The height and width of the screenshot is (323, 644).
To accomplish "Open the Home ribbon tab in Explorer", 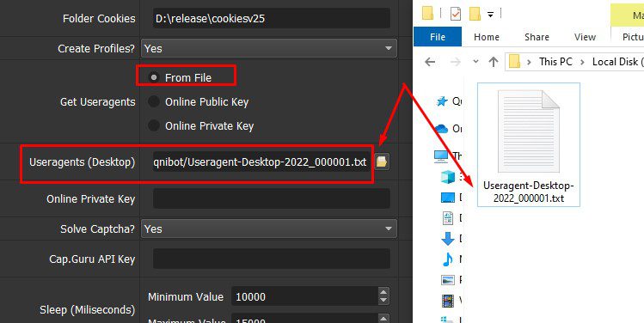I will 487,37.
